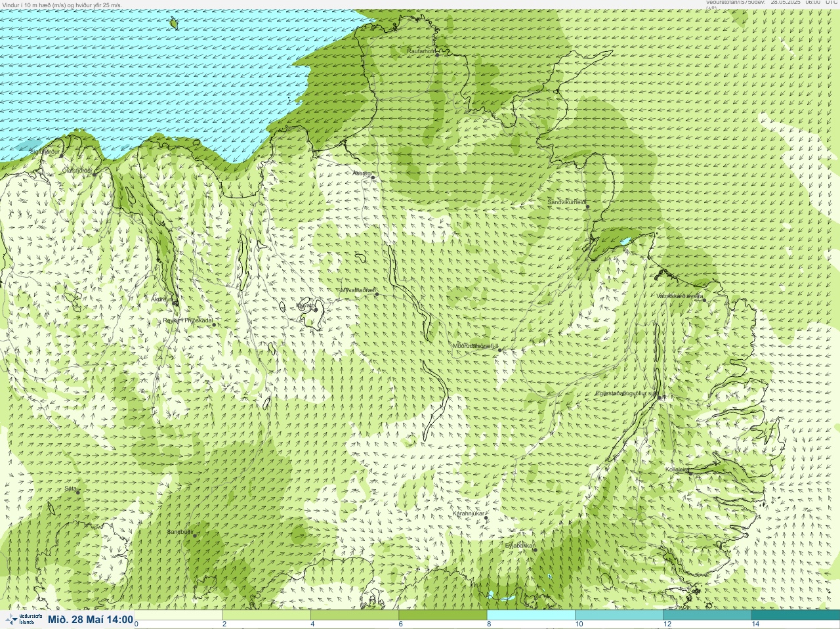Click the Sáta station dot
Screen dimensions: 840x629
point(78,492)
